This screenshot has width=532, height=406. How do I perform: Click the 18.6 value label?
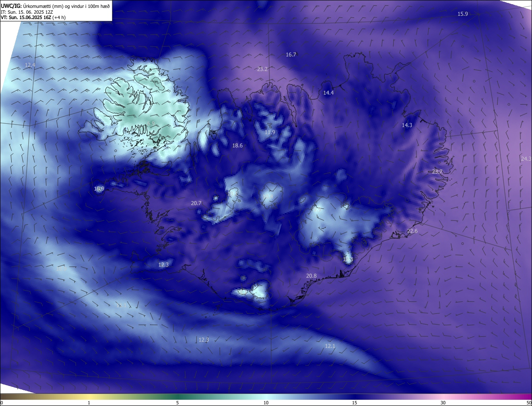click(x=237, y=146)
